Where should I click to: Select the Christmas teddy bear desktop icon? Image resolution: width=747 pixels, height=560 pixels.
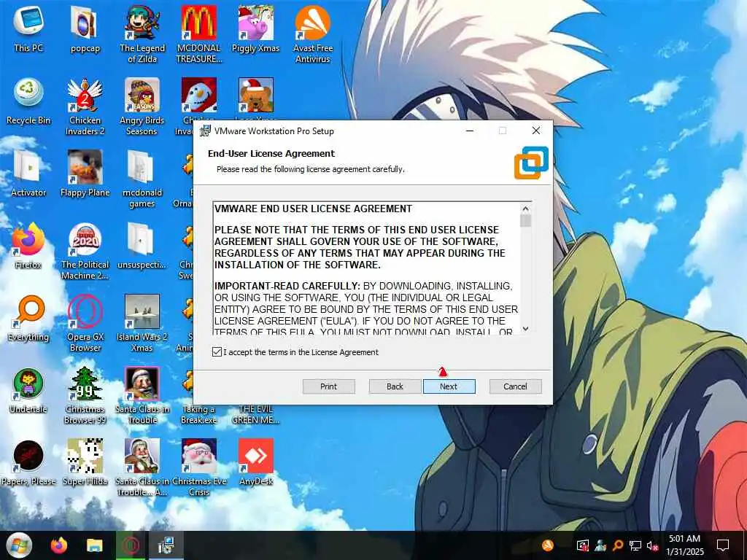coord(256,96)
